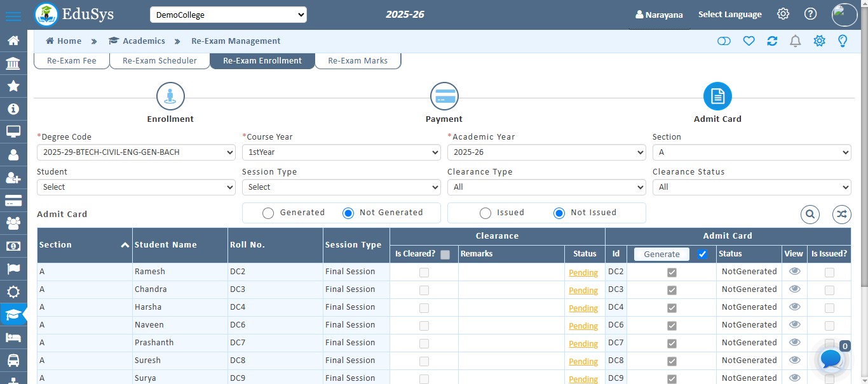The image size is (868, 384).
Task: Open the Degree Code dropdown
Action: point(135,152)
